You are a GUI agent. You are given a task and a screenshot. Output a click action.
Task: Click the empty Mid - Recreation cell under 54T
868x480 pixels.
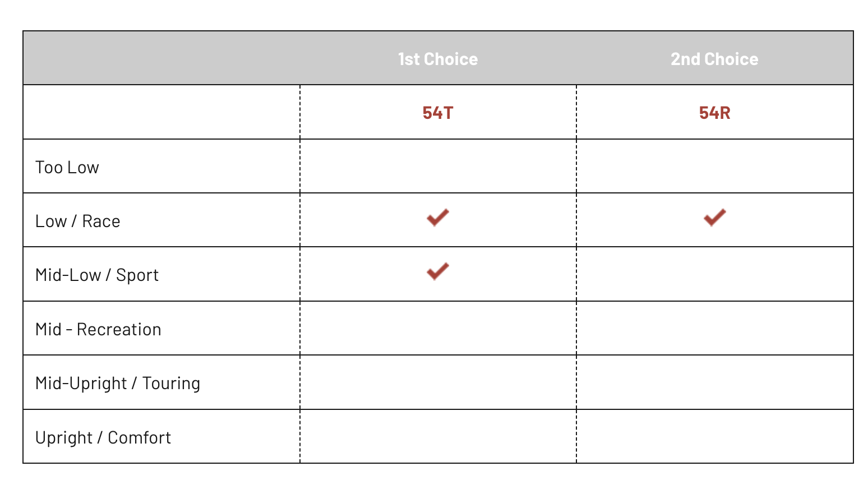437,329
